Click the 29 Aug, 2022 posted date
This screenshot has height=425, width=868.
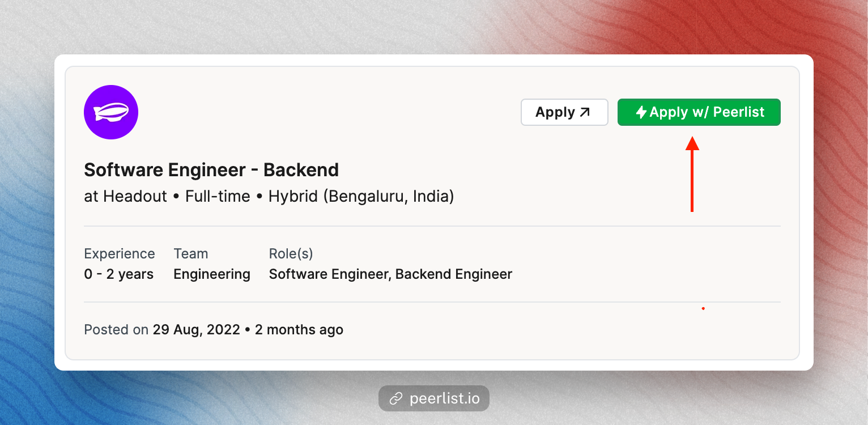click(197, 330)
